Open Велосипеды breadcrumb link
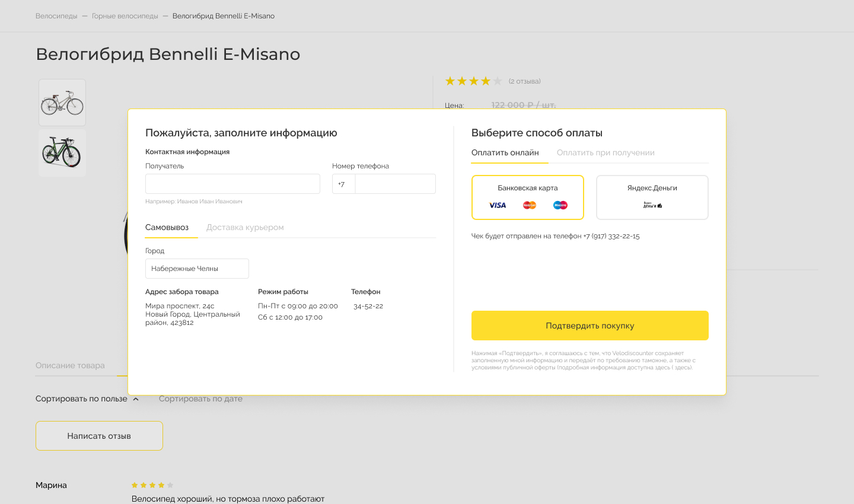The height and width of the screenshot is (504, 854). 56,16
